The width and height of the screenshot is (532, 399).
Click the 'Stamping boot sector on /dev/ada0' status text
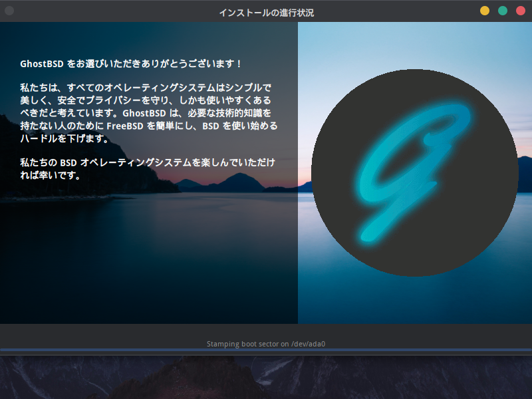[x=266, y=344]
